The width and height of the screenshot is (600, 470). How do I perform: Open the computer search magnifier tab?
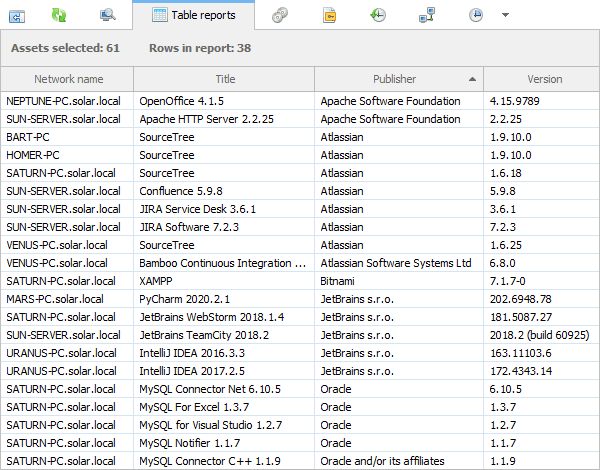tap(108, 15)
